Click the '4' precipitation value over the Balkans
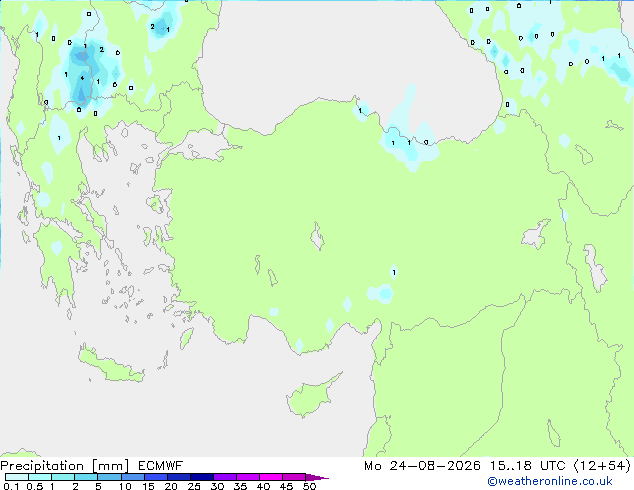Screen dimensions: 634x490 (x=82, y=78)
